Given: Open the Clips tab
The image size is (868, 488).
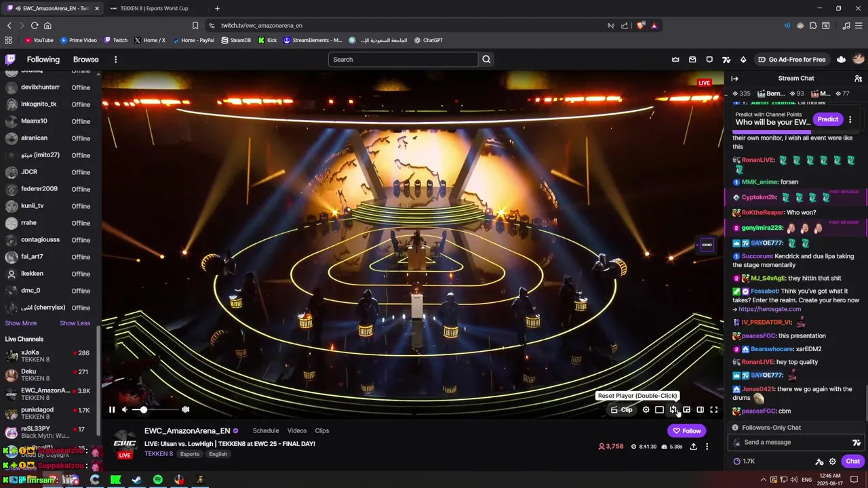Looking at the screenshot, I should [322, 430].
